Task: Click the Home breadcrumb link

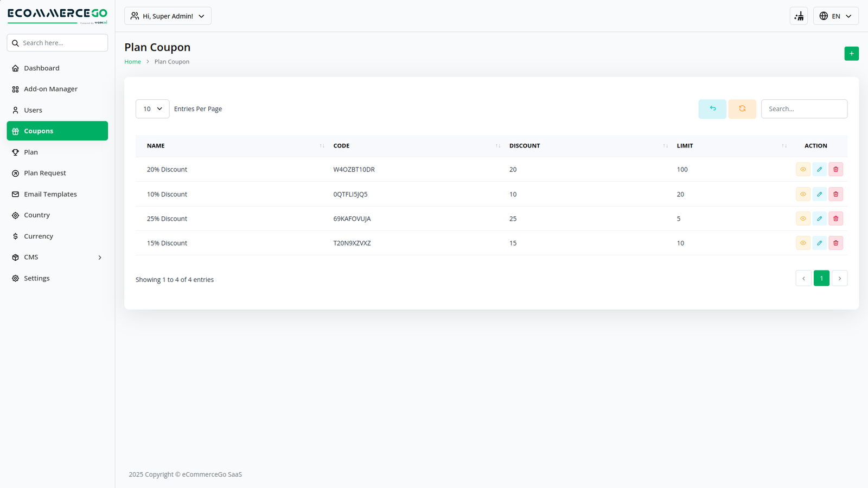Action: click(x=132, y=62)
